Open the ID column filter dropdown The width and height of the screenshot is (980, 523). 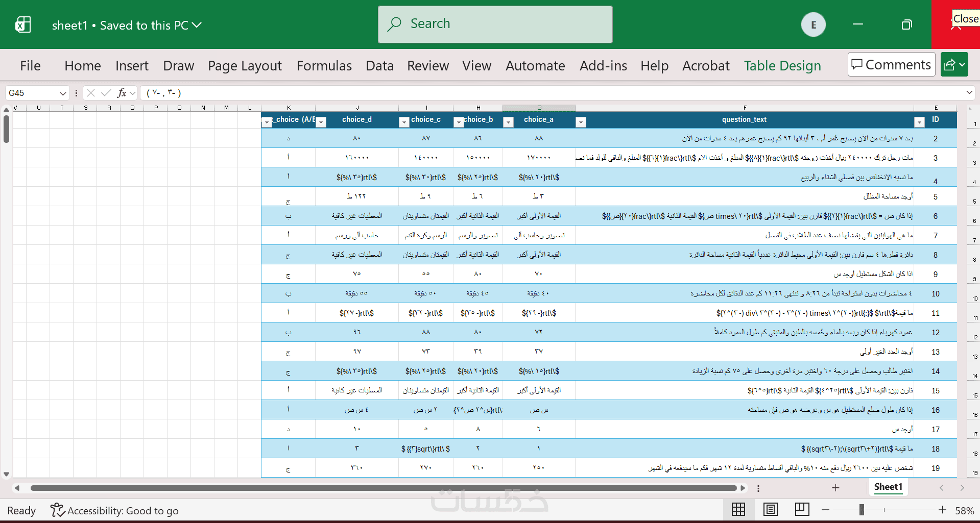(919, 122)
